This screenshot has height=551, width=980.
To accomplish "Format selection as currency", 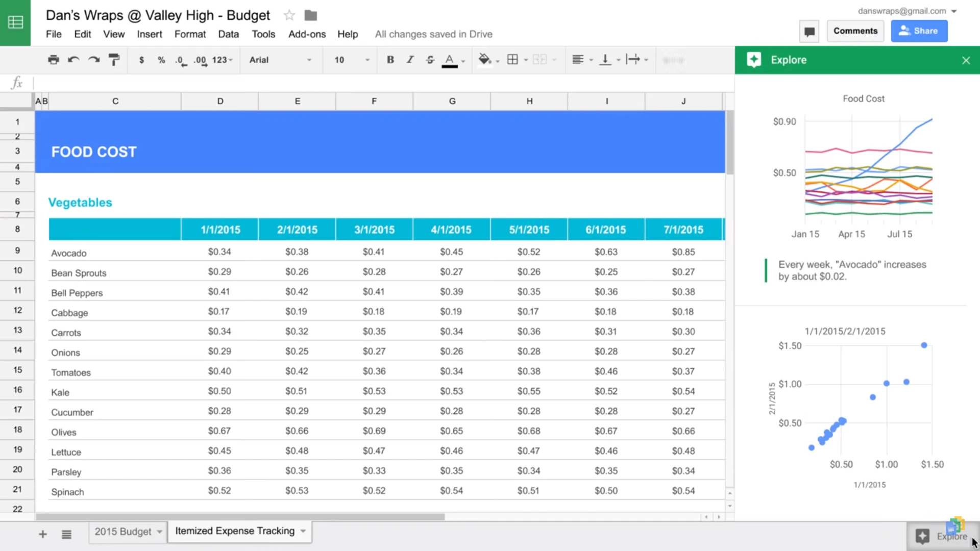I will (x=141, y=60).
